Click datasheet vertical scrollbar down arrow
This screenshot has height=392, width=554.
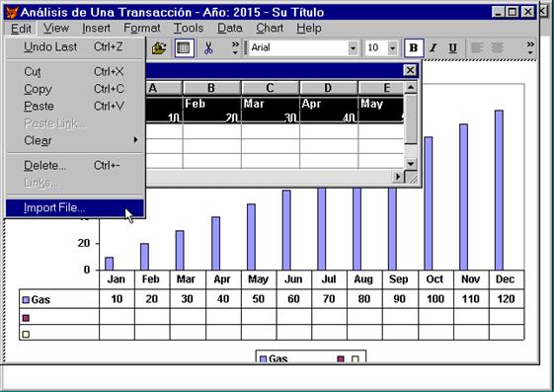[x=410, y=164]
